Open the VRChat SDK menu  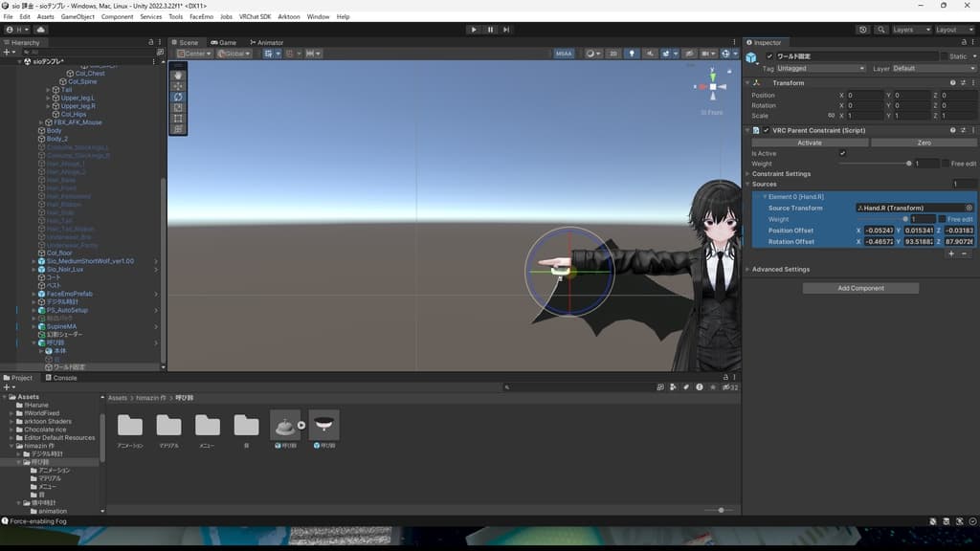point(254,16)
